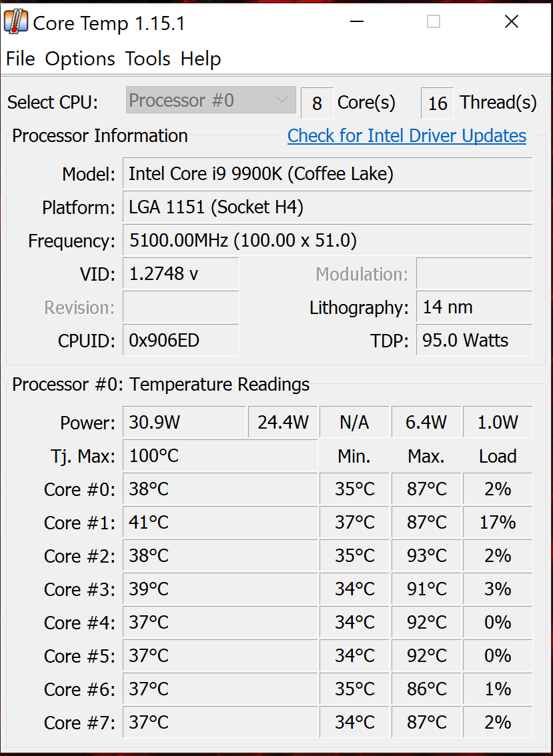553x756 pixels.
Task: Minimize the Core Temp window
Action: (357, 22)
